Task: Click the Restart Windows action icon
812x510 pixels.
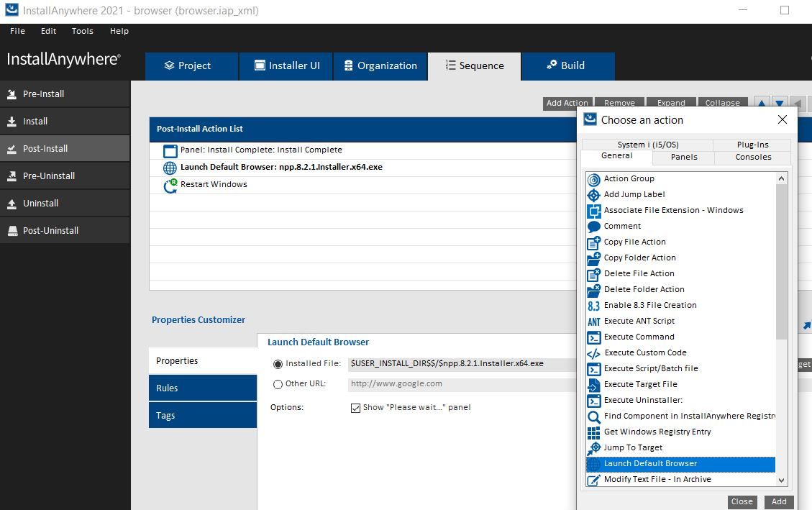Action: (170, 186)
